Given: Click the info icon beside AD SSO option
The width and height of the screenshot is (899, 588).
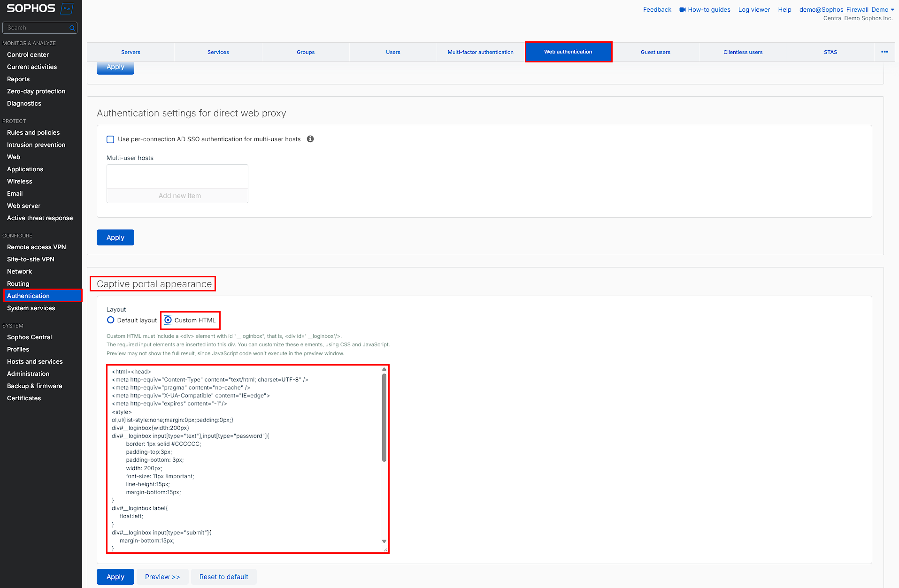Looking at the screenshot, I should click(x=310, y=139).
